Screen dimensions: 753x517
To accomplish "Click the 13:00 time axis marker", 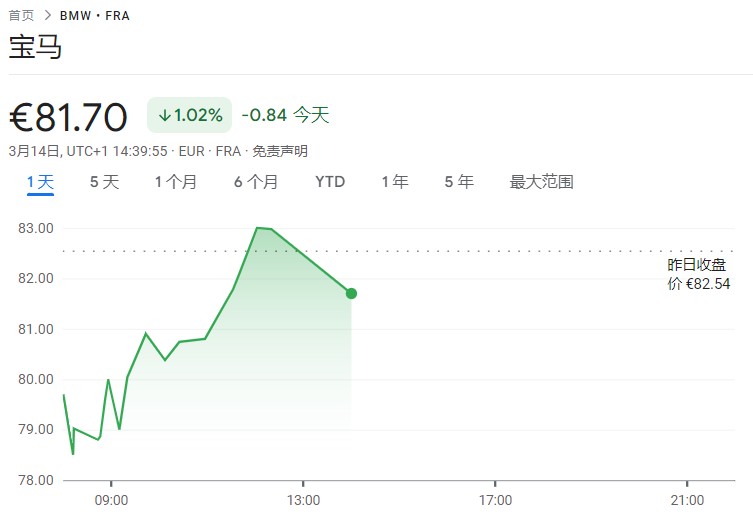I will [x=304, y=500].
